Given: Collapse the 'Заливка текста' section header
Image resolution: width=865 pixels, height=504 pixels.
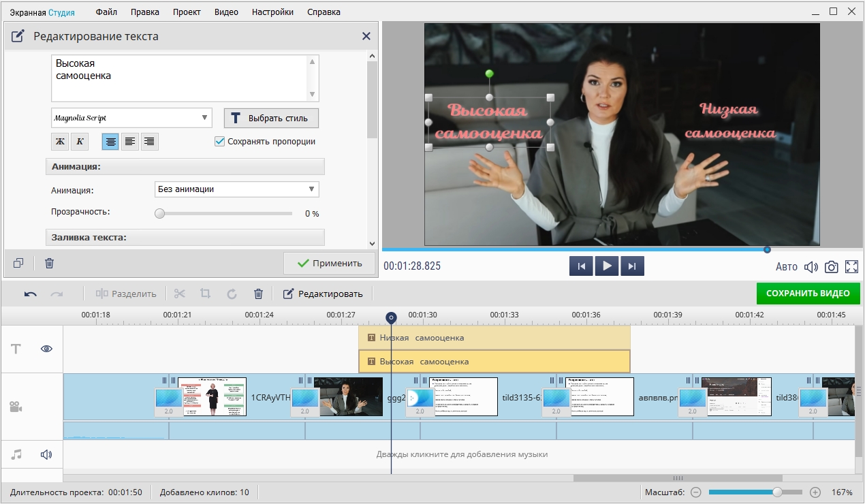Looking at the screenshot, I should coord(185,238).
